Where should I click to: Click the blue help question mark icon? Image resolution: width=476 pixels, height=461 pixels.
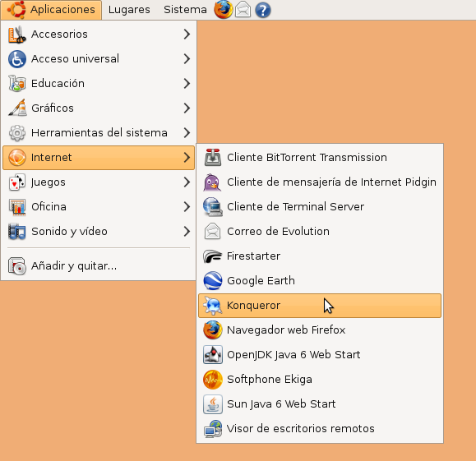(263, 10)
